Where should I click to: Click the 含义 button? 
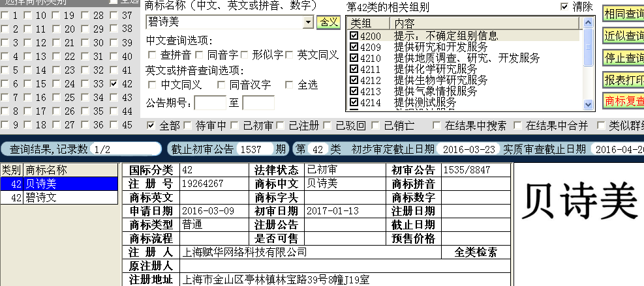pos(329,22)
